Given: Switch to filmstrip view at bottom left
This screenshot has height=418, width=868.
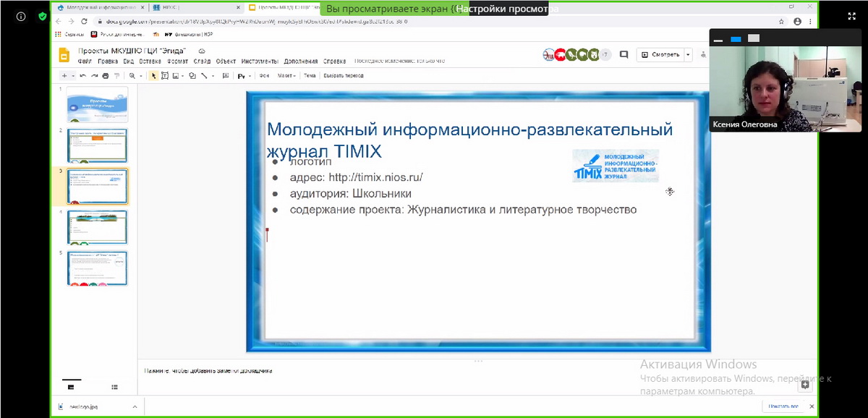Looking at the screenshot, I should coord(71,388).
